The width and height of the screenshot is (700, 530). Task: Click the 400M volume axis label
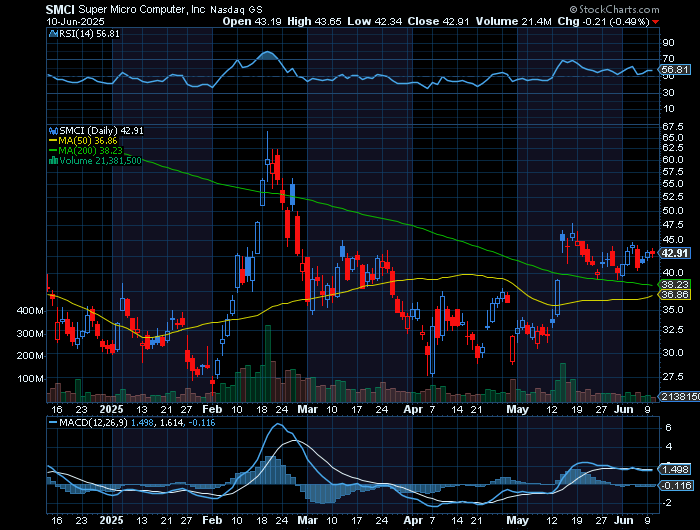pyautogui.click(x=30, y=311)
